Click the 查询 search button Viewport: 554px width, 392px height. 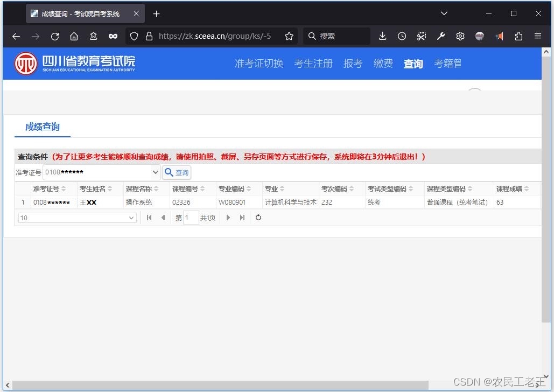pos(177,172)
